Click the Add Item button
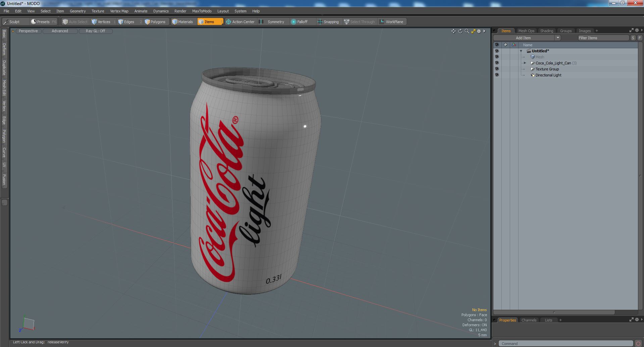The height and width of the screenshot is (347, 644). pyautogui.click(x=523, y=38)
